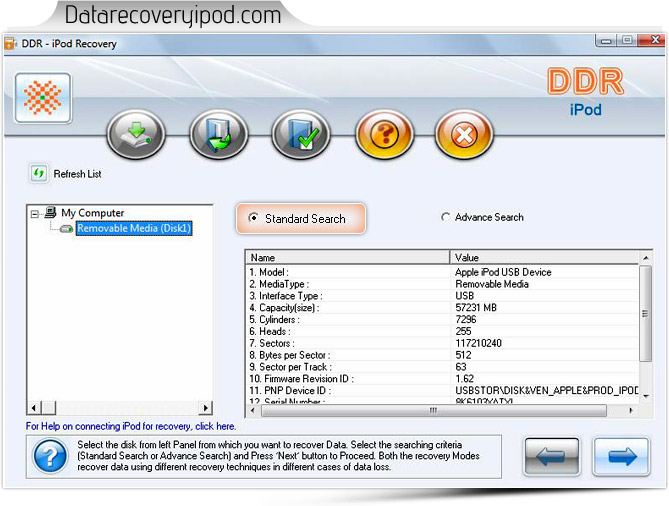Click details list scroll left arrow
Screen dimensions: 669x506
tap(253, 410)
